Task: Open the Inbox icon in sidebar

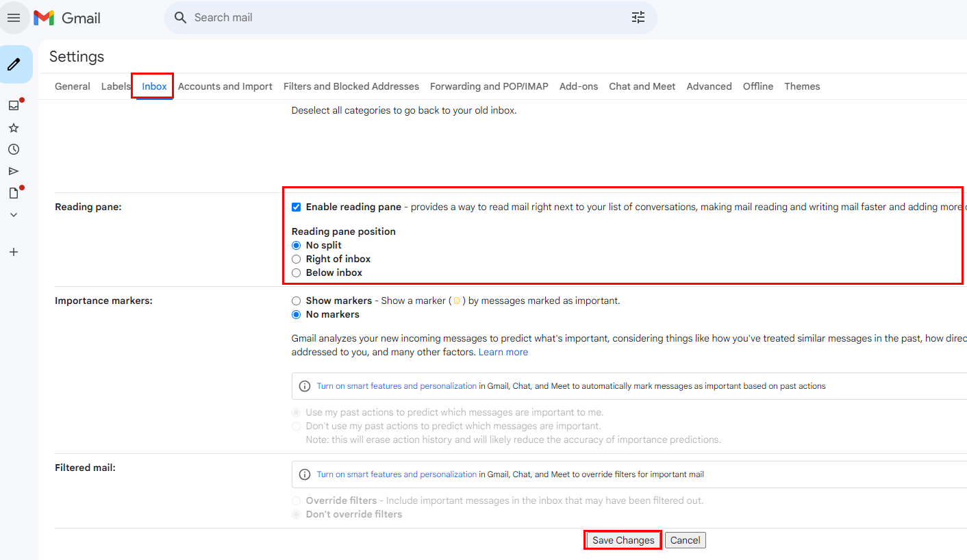Action: tap(13, 105)
